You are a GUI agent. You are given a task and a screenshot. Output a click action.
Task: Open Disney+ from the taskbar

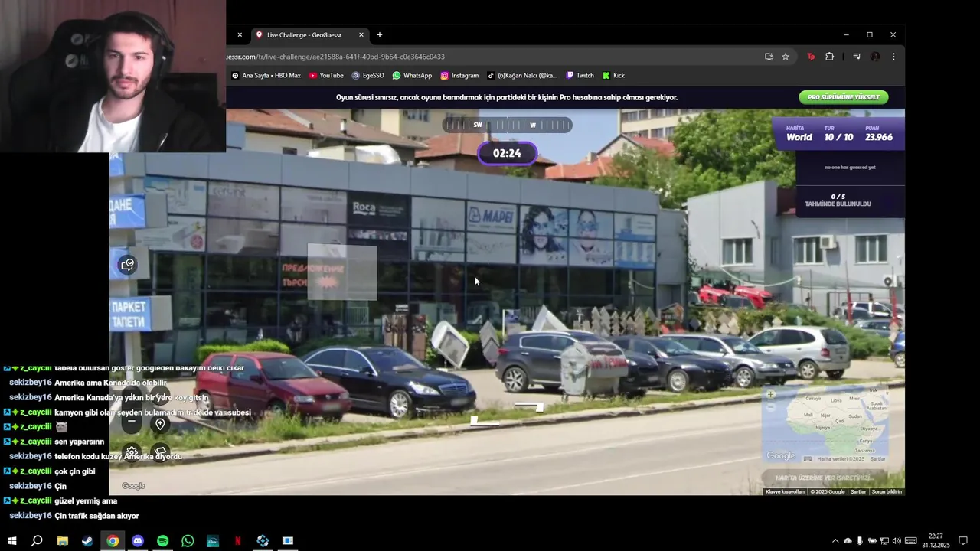[213, 541]
